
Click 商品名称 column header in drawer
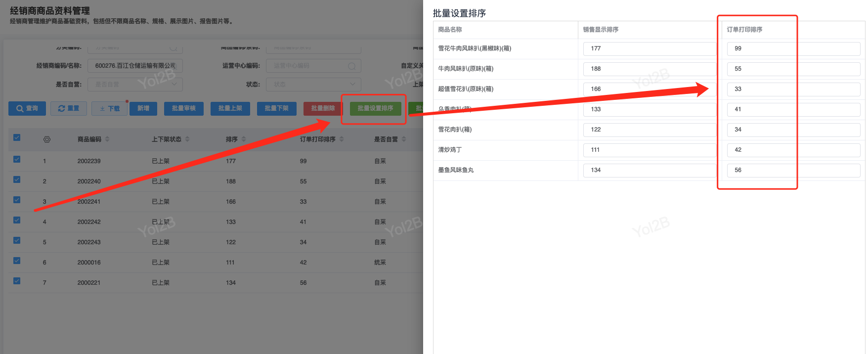(x=450, y=30)
